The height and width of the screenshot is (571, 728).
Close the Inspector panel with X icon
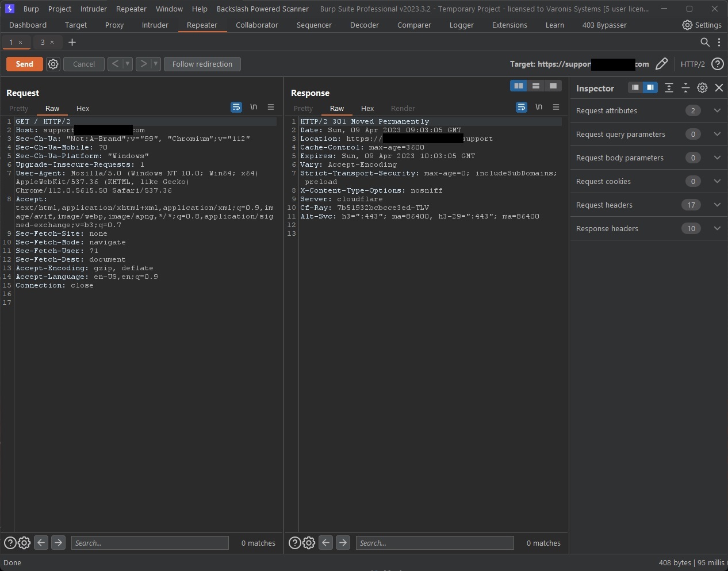click(719, 88)
